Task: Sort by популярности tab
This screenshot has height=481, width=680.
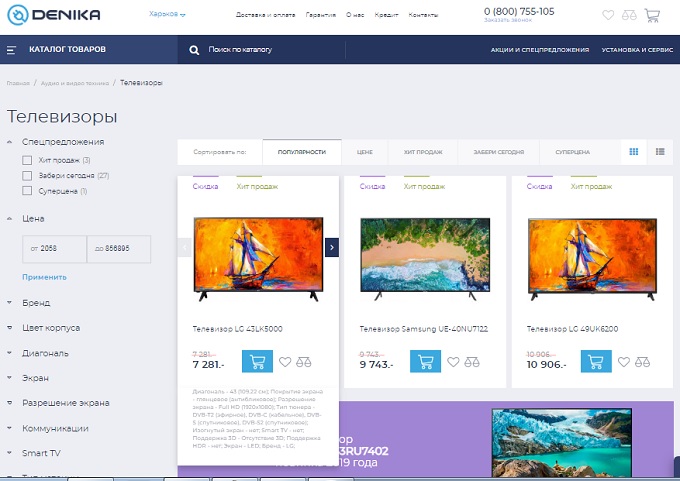Action: point(302,152)
